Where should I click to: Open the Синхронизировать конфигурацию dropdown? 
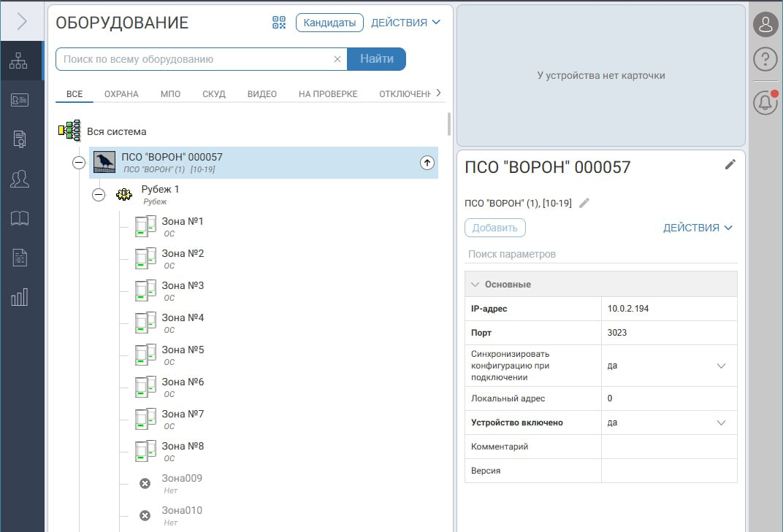point(721,366)
